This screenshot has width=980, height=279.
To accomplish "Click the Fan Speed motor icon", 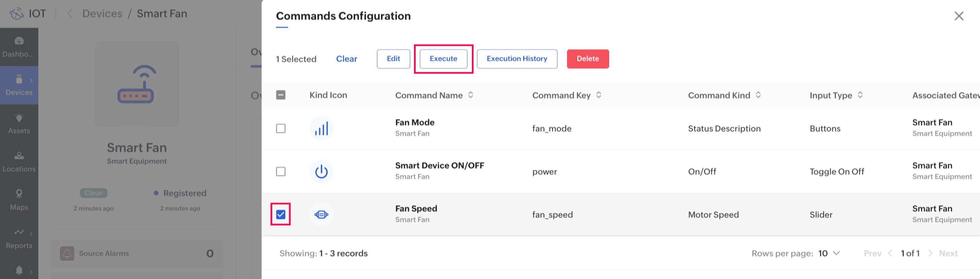I will (321, 215).
